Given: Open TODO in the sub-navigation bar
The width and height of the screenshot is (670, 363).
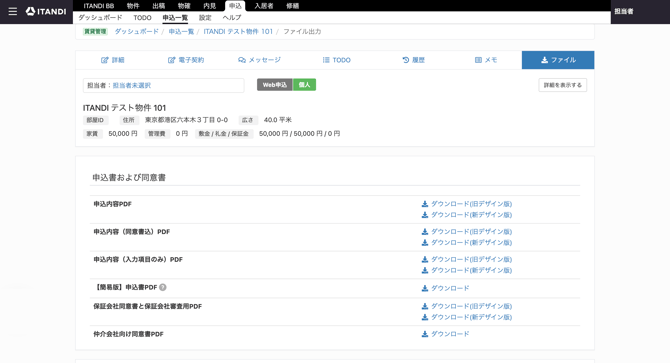Looking at the screenshot, I should point(142,18).
